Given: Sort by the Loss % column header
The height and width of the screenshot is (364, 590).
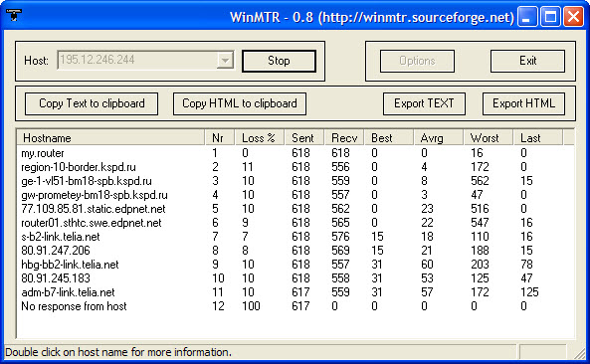Looking at the screenshot, I should tap(260, 138).
